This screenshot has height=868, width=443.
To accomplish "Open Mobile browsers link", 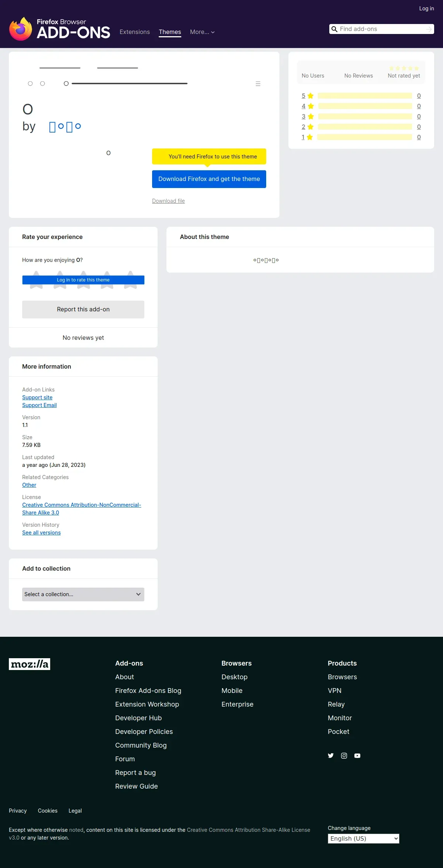I will (232, 691).
